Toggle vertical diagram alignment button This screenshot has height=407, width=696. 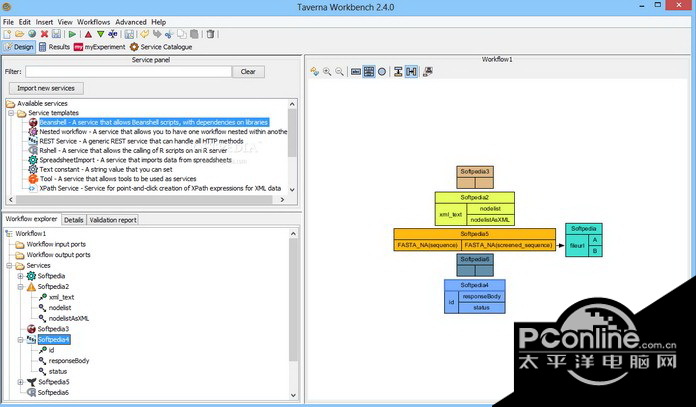click(398, 72)
